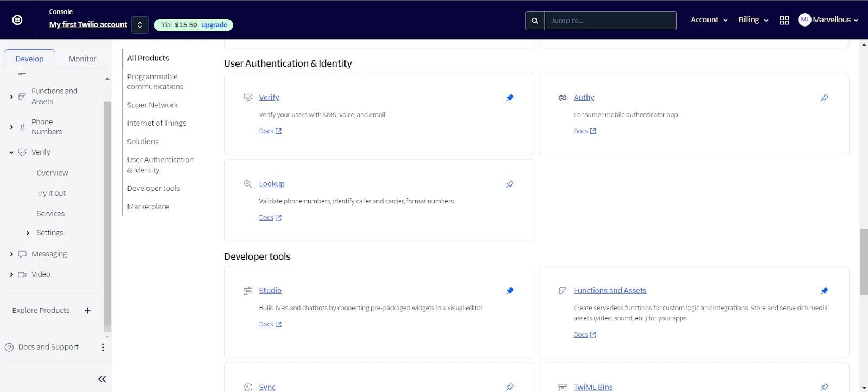Select All Products category
The height and width of the screenshot is (392, 868).
click(x=148, y=58)
